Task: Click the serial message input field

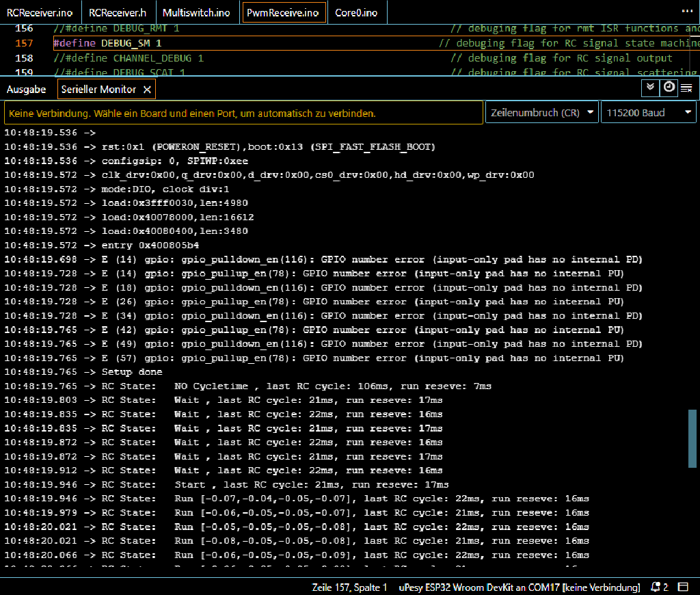Action: 243,113
